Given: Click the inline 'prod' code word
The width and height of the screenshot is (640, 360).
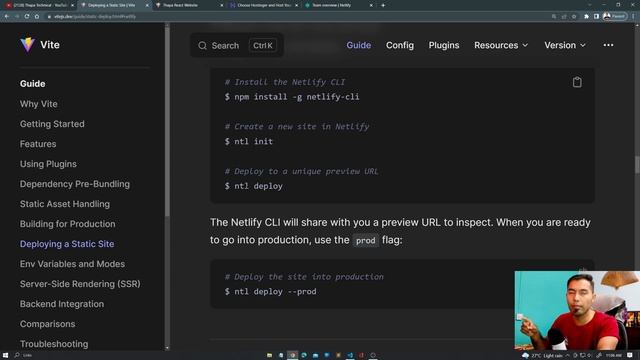Looking at the screenshot, I should tap(365, 240).
